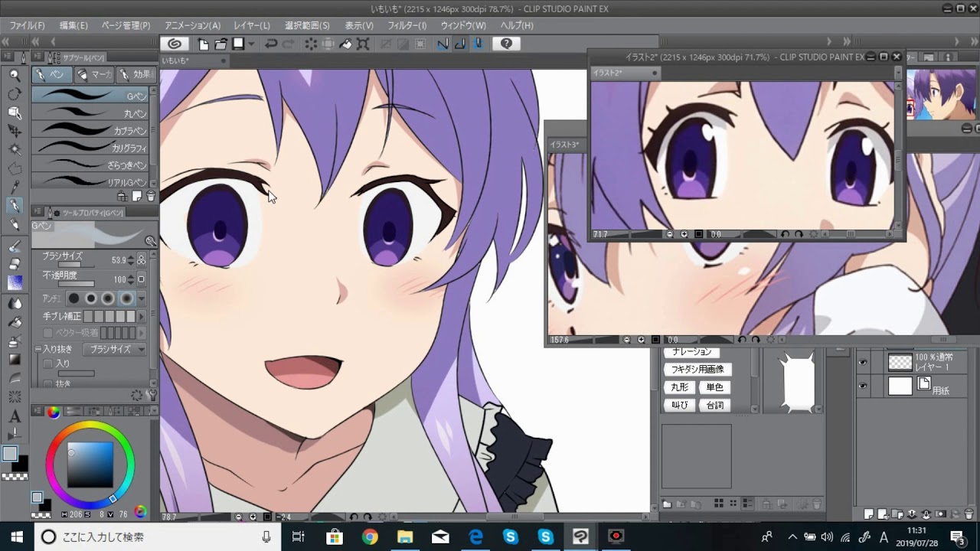This screenshot has height=551, width=980.
Task: Click Windows search box ここに入力して検索
Action: coord(157,536)
